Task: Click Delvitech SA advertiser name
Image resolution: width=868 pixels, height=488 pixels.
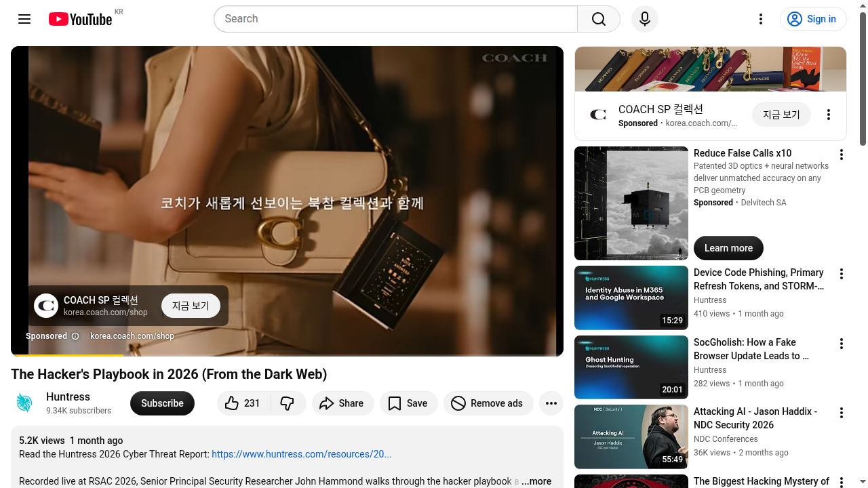Action: [764, 203]
